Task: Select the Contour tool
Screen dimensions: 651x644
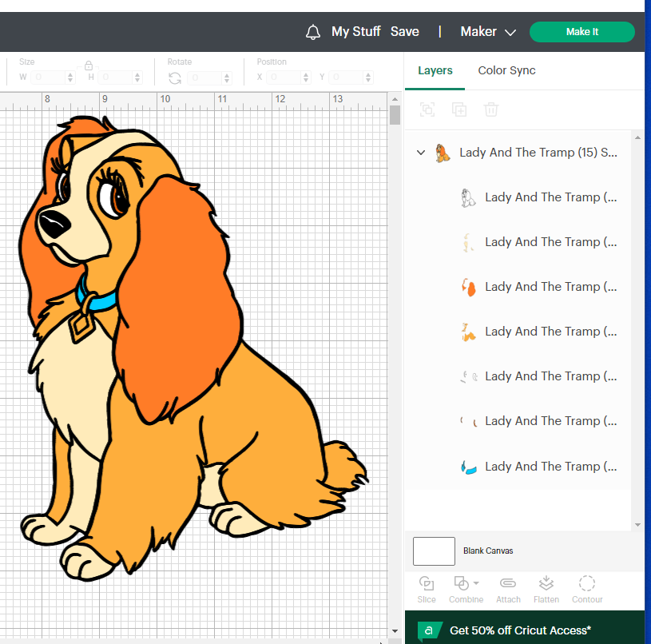Action: (587, 590)
